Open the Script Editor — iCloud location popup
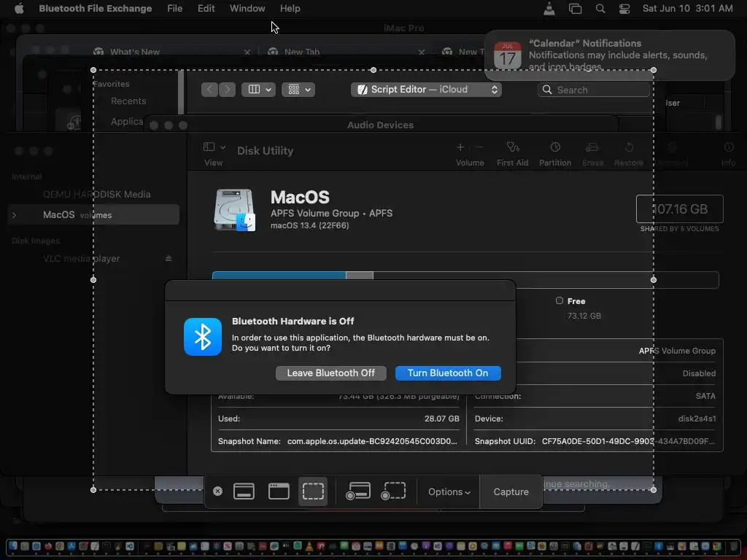Screen dimensions: 747x560 coord(426,90)
